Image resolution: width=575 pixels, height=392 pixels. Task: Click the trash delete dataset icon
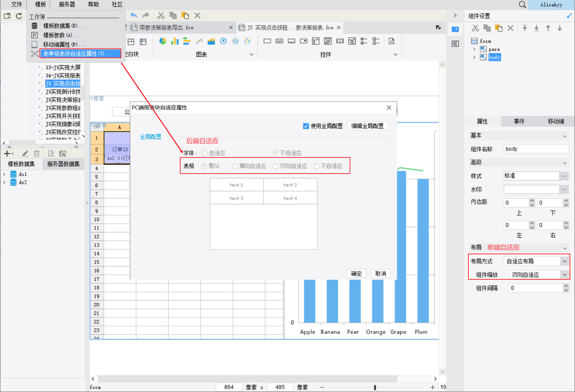pos(37,154)
